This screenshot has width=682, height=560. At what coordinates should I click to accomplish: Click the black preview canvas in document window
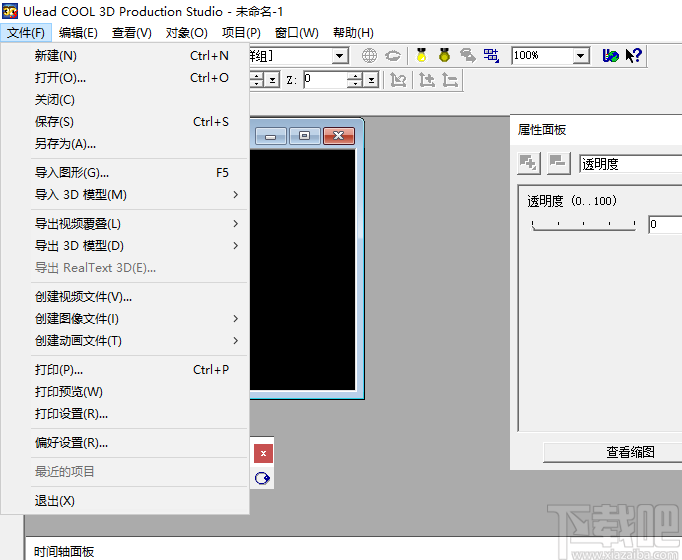click(x=302, y=270)
